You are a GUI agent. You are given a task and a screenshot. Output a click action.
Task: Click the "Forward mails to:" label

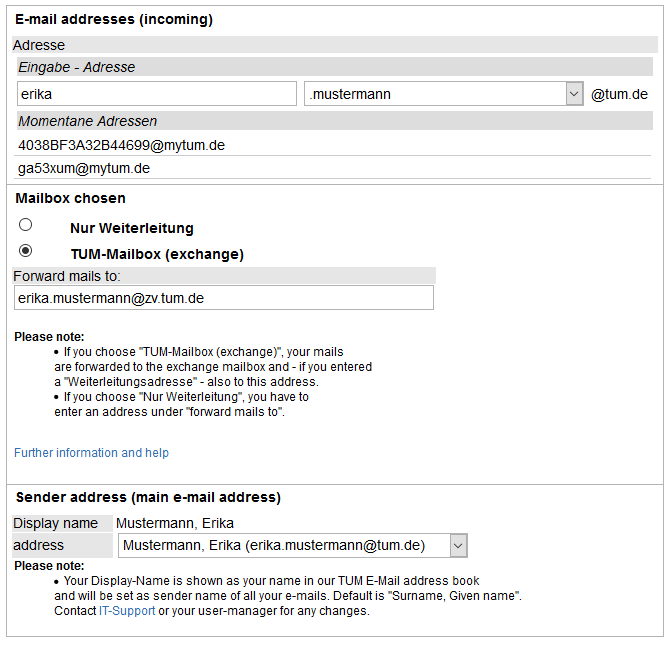click(66, 276)
